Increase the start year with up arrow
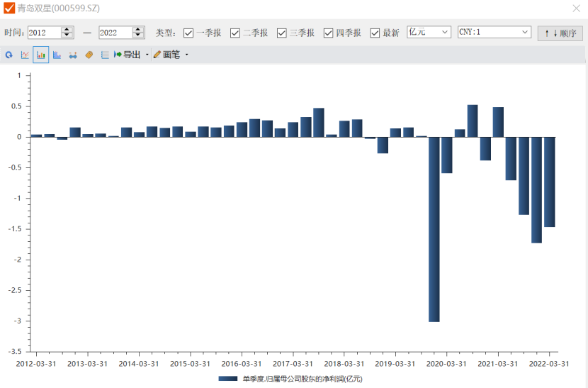 click(67, 29)
